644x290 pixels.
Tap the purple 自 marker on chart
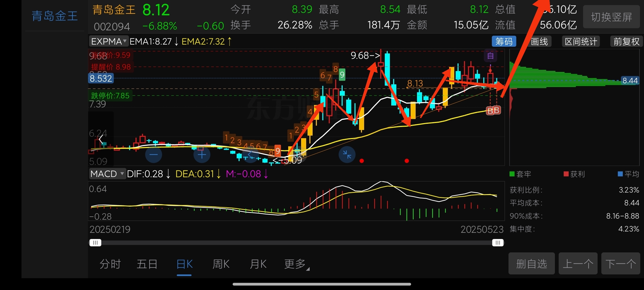coord(490,56)
